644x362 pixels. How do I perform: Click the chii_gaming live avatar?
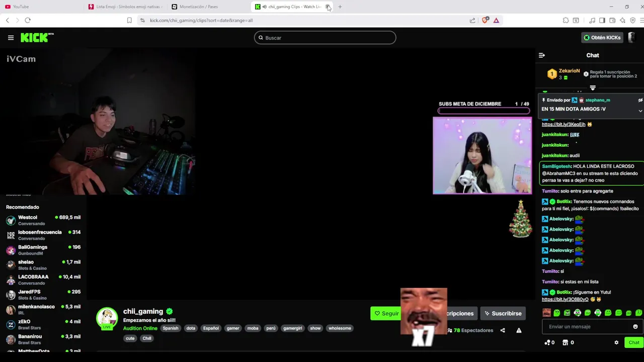(x=107, y=318)
